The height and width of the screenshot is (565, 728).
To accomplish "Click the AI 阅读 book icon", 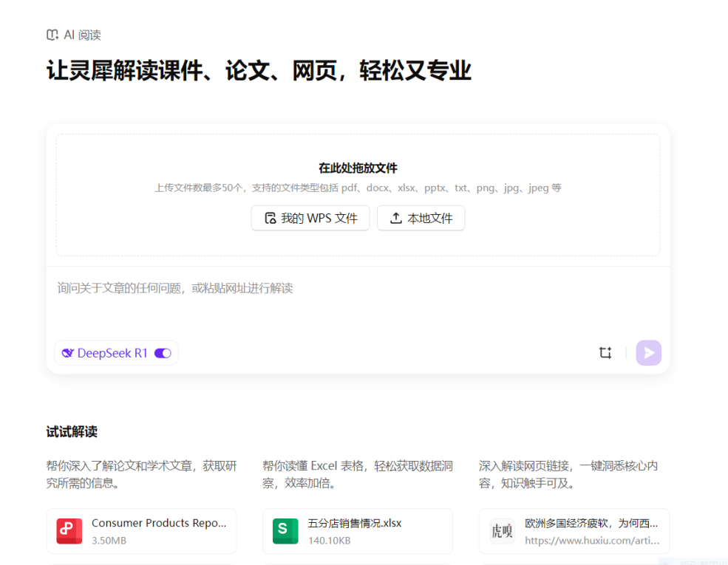I will coord(52,35).
